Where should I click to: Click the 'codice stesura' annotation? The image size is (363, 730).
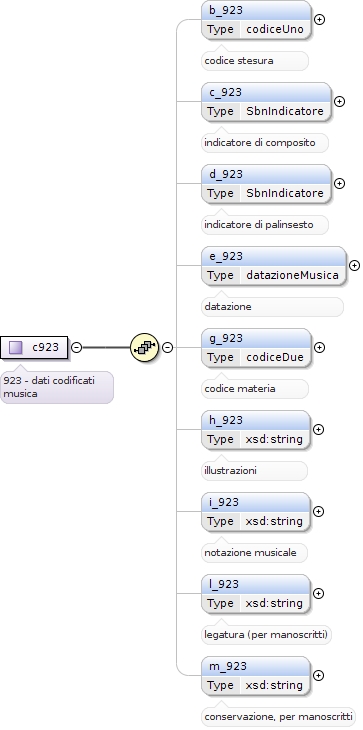[255, 61]
